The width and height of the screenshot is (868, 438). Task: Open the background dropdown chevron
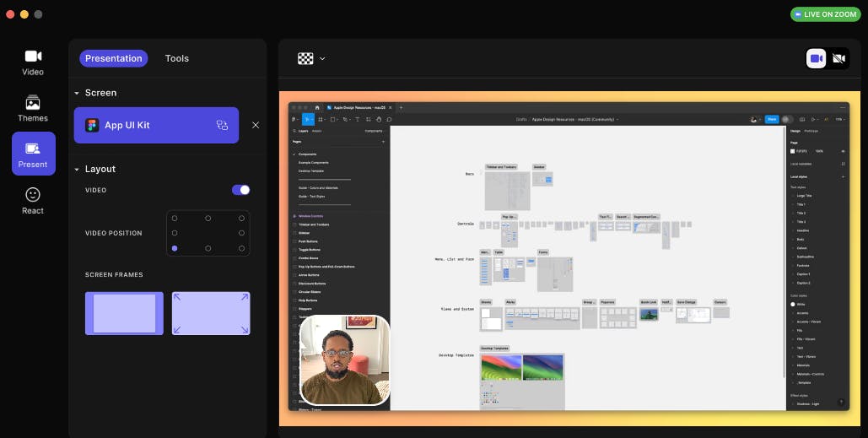322,58
